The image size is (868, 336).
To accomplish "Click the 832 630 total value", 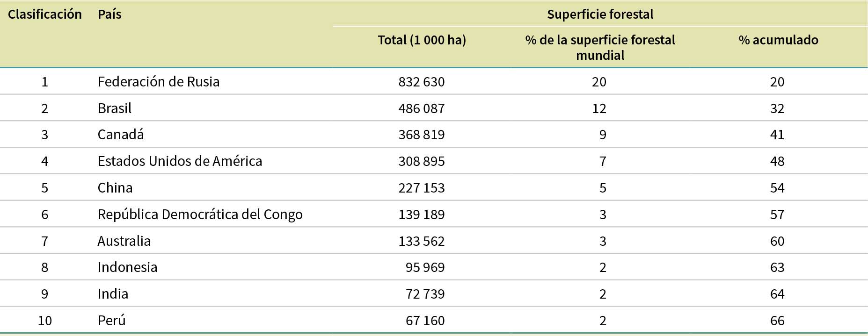I will tap(421, 82).
